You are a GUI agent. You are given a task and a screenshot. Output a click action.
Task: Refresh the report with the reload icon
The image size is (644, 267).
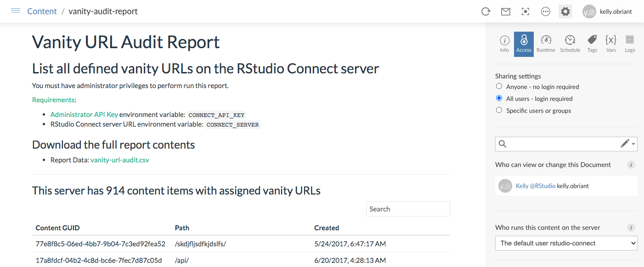[486, 11]
